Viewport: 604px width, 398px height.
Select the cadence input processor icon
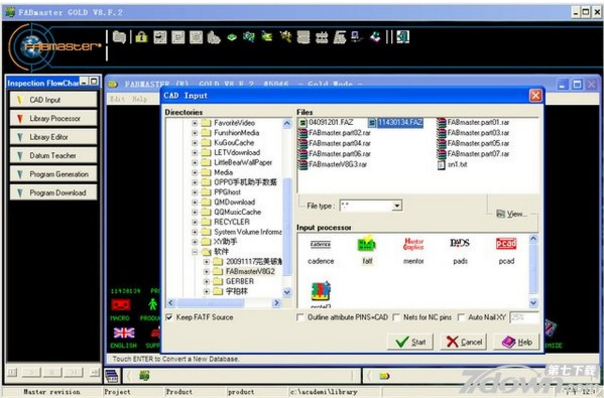tap(320, 244)
